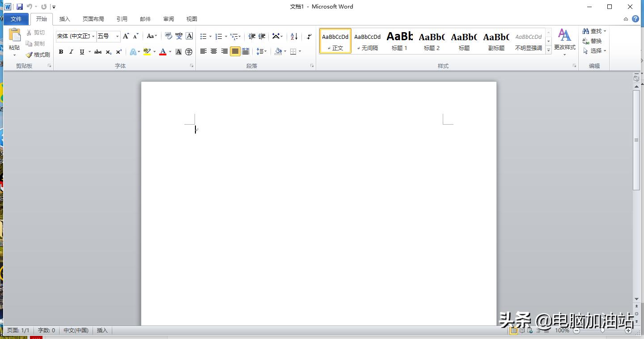Toggle Bold formatting
Image resolution: width=644 pixels, height=339 pixels.
(x=61, y=52)
